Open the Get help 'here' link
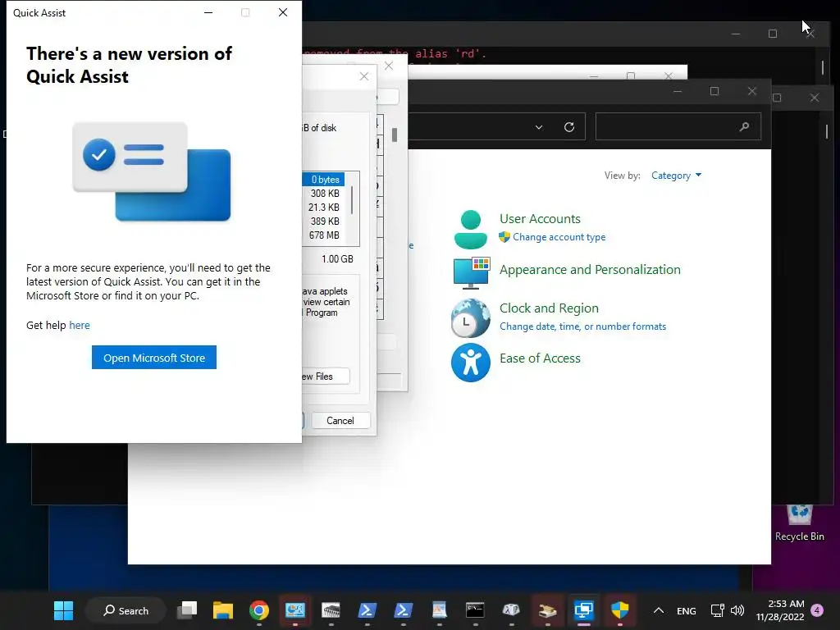 [x=80, y=325]
